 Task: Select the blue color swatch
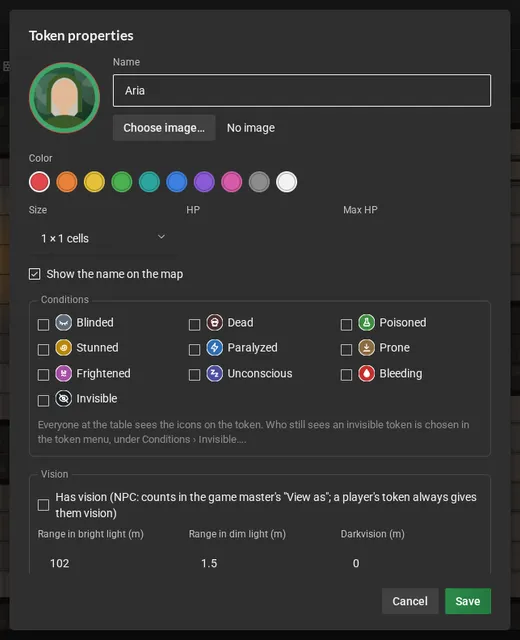tap(177, 182)
